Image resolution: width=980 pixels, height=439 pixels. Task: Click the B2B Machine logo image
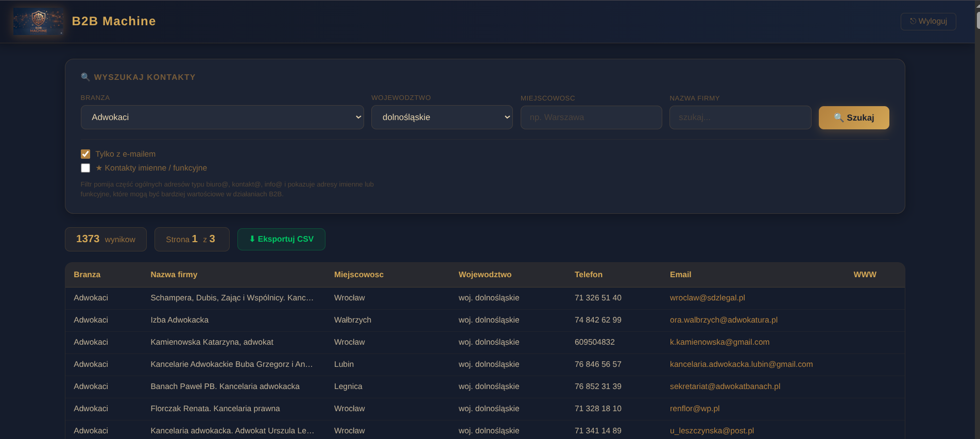coord(39,21)
